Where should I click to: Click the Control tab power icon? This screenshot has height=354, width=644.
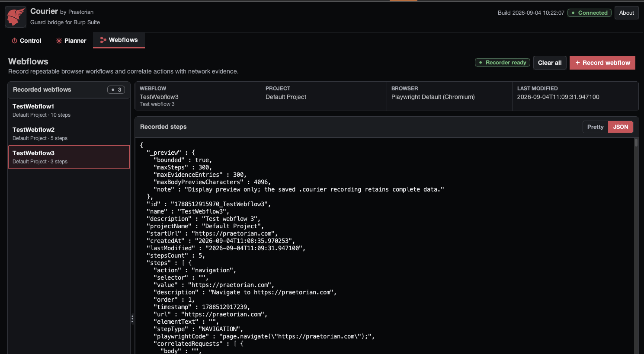pyautogui.click(x=15, y=41)
